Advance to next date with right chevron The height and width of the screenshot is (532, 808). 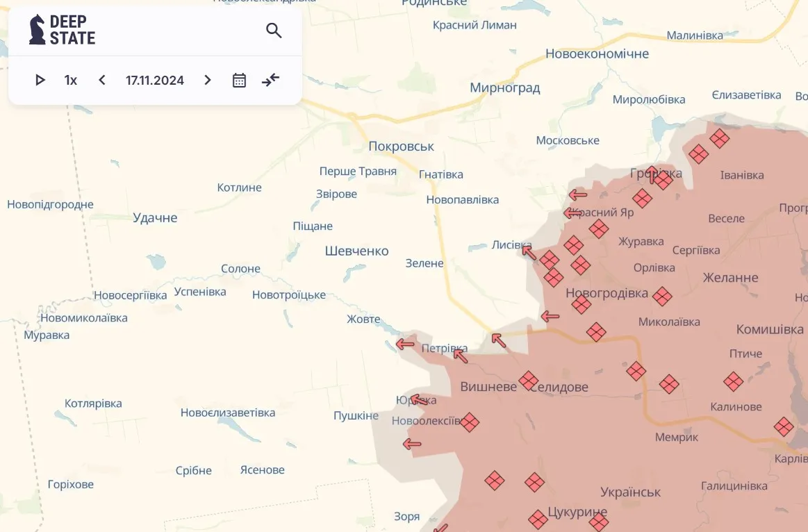click(x=207, y=80)
